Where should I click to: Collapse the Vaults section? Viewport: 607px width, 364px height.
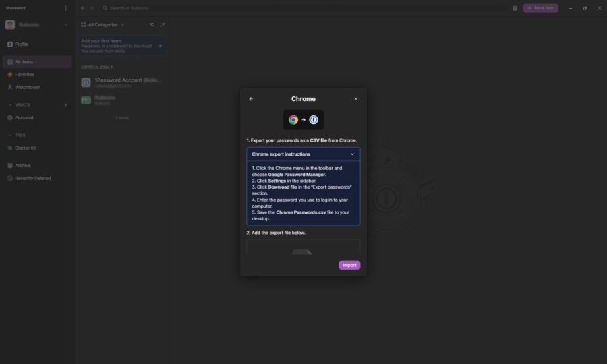pos(10,105)
